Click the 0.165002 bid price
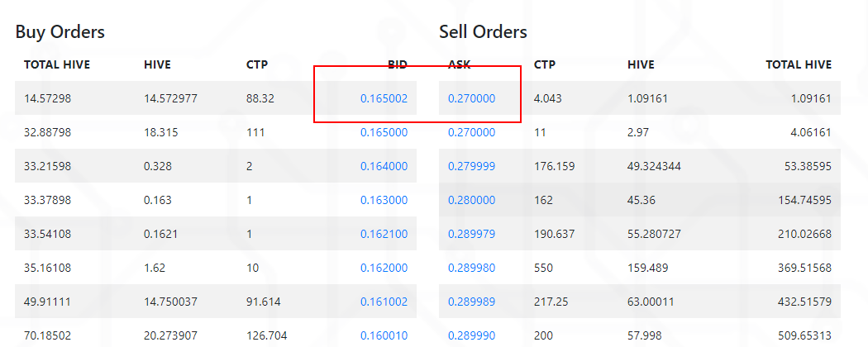The height and width of the screenshot is (347, 868). 384,98
